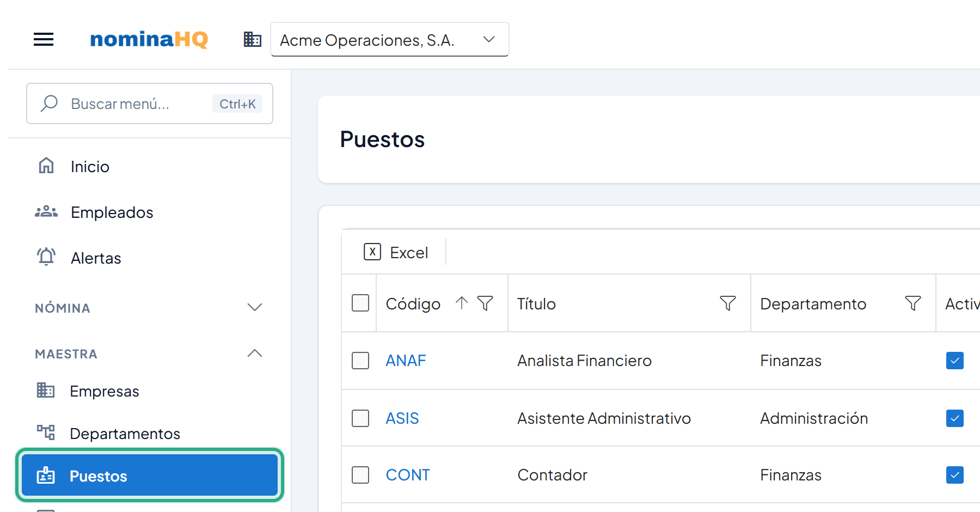Viewport: 980px width, 512px height.
Task: Open the Departamento column filter
Action: point(913,303)
